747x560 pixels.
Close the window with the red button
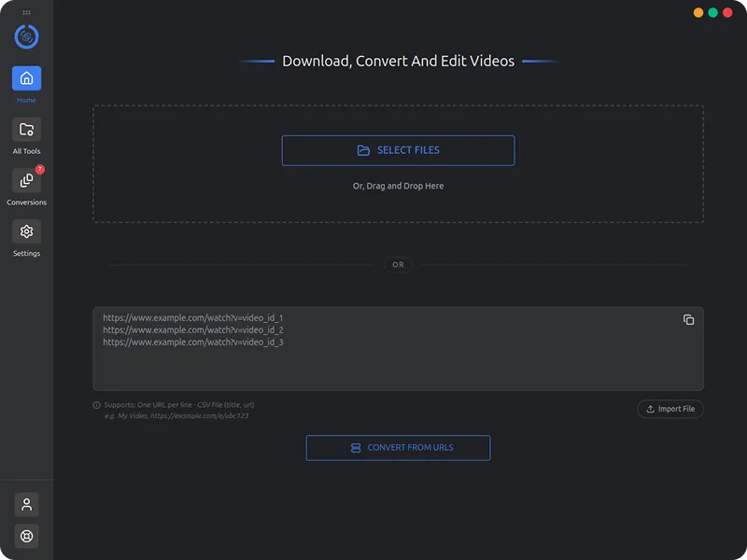tap(727, 13)
